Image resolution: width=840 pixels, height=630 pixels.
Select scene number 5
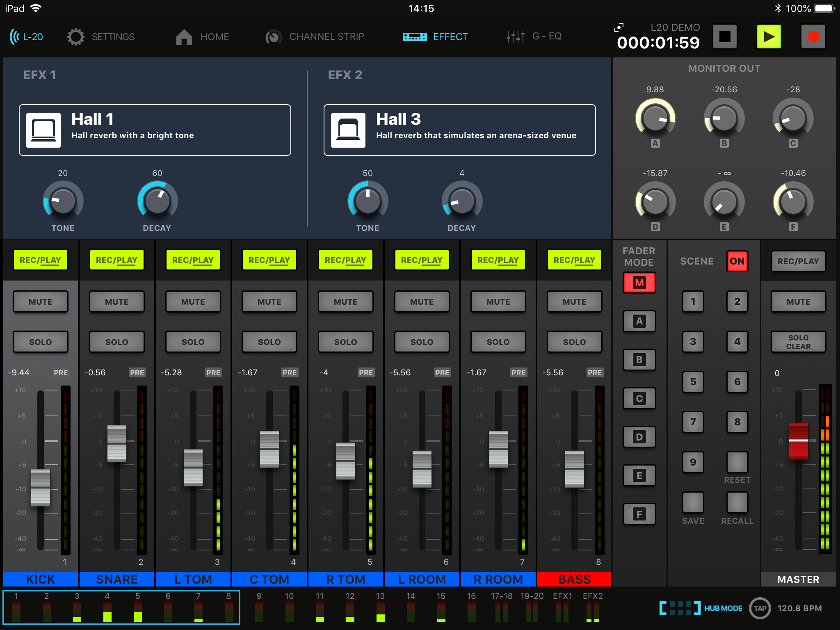pos(693,382)
